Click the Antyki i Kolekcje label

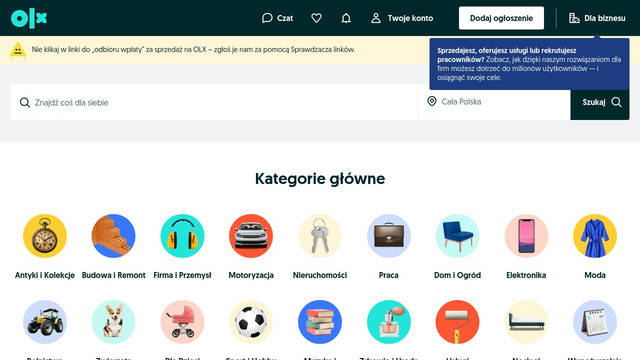pos(45,276)
